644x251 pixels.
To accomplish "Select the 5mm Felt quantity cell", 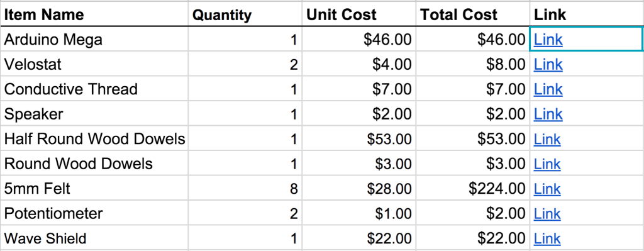I will 245,189.
